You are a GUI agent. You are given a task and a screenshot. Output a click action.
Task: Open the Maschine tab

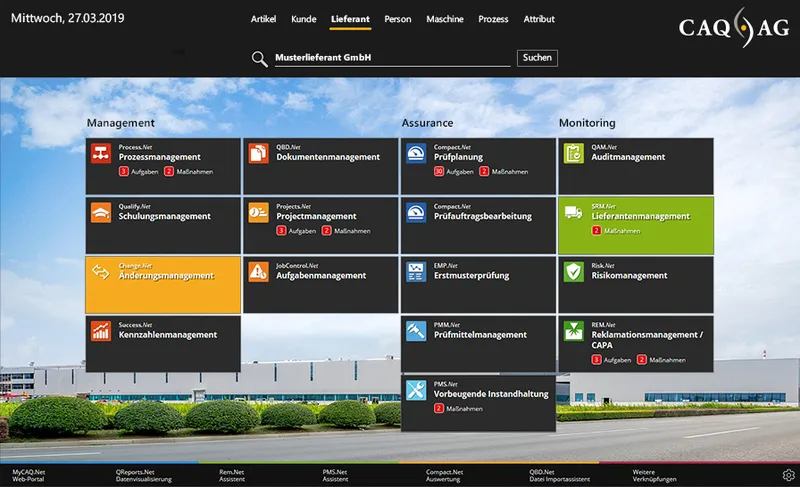445,19
